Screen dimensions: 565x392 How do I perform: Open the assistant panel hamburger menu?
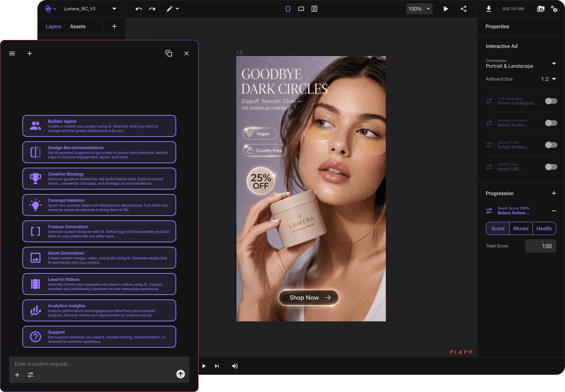(12, 53)
